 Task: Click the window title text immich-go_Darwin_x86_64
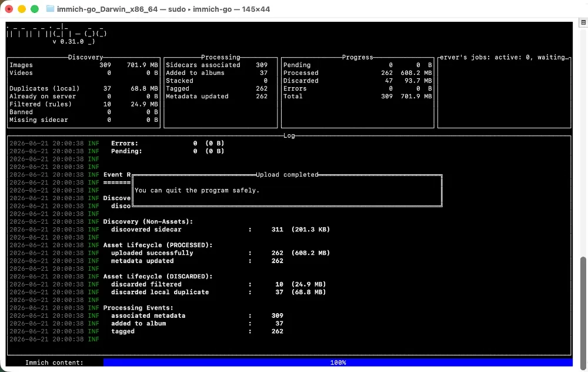pos(107,9)
